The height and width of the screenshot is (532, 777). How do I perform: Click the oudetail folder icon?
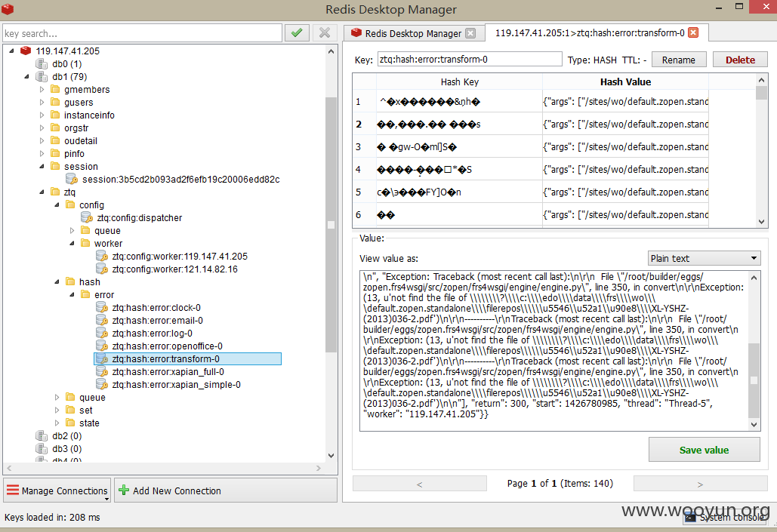coord(56,140)
